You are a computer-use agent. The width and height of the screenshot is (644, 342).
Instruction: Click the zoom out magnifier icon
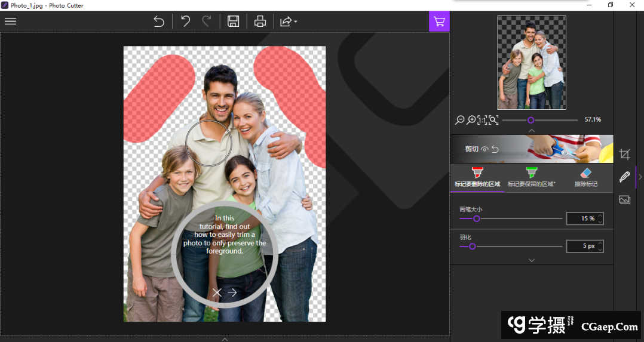[x=459, y=120]
